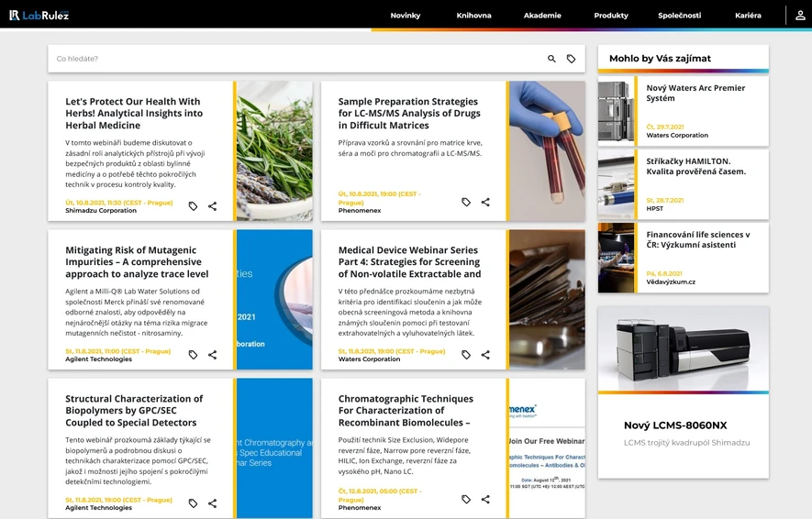Viewport: 812px width, 519px height.
Task: Tag the Mitigating Risk of Mutagenic Impurities card
Action: tap(194, 355)
